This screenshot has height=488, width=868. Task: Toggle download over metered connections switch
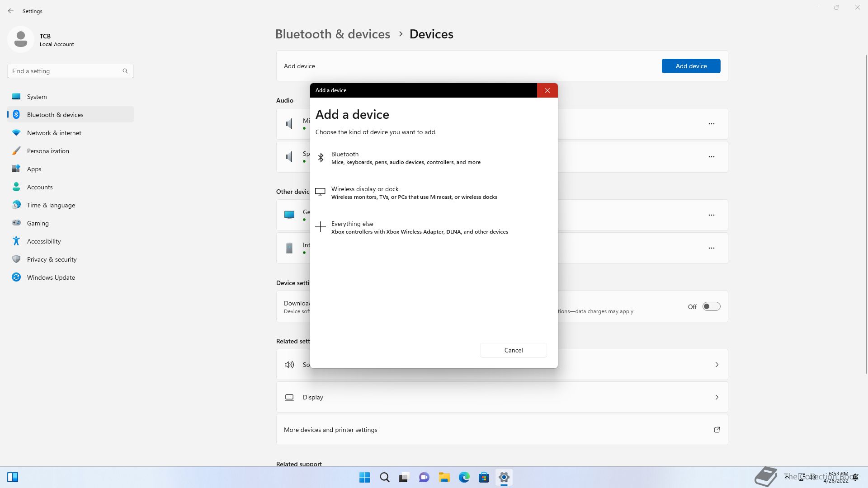711,306
